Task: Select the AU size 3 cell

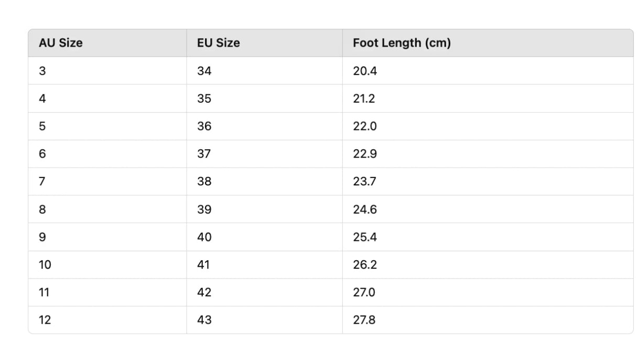Action: point(107,71)
